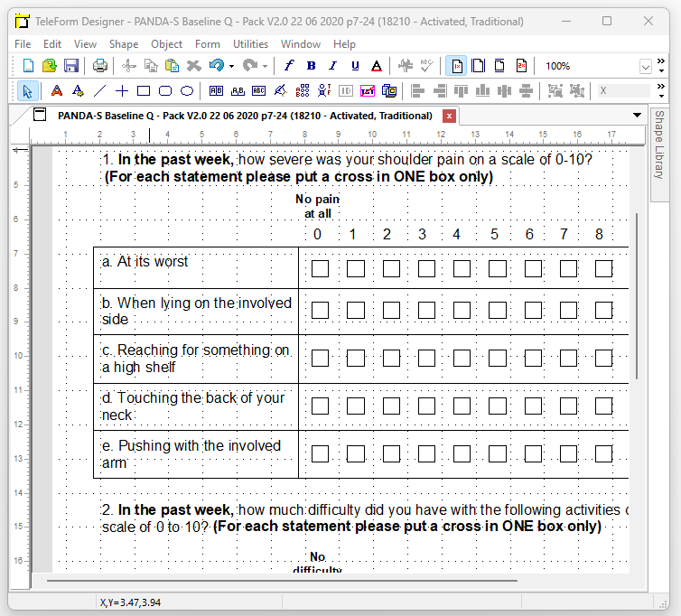The image size is (681, 616).
Task: Select the 'a. At its worst' text
Action: (x=145, y=262)
